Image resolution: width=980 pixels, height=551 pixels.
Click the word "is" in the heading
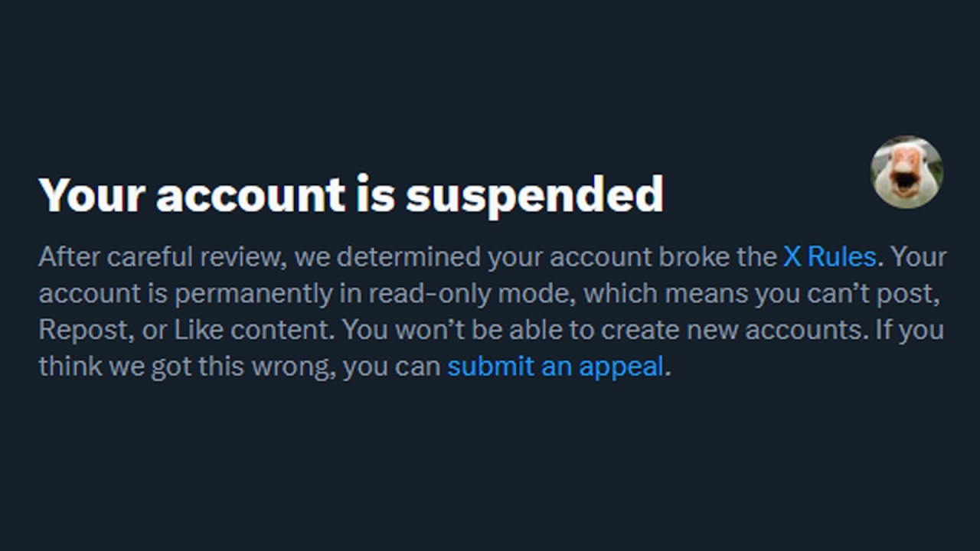click(375, 194)
